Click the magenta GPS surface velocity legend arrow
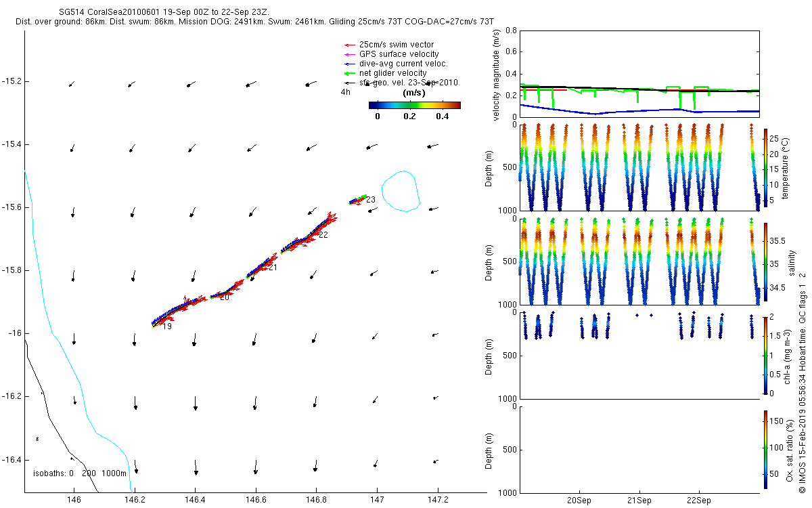Screen dimensions: 812x508 coord(348,54)
